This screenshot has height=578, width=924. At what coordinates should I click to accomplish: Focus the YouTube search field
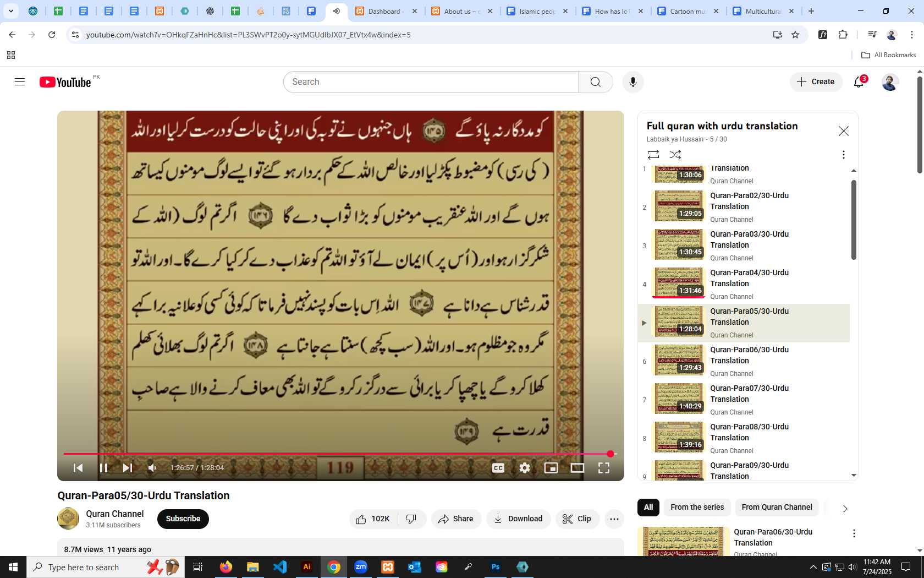pyautogui.click(x=431, y=82)
